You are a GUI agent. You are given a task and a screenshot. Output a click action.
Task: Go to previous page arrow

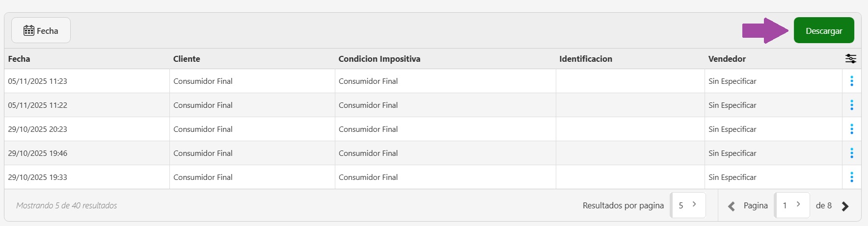(x=731, y=206)
